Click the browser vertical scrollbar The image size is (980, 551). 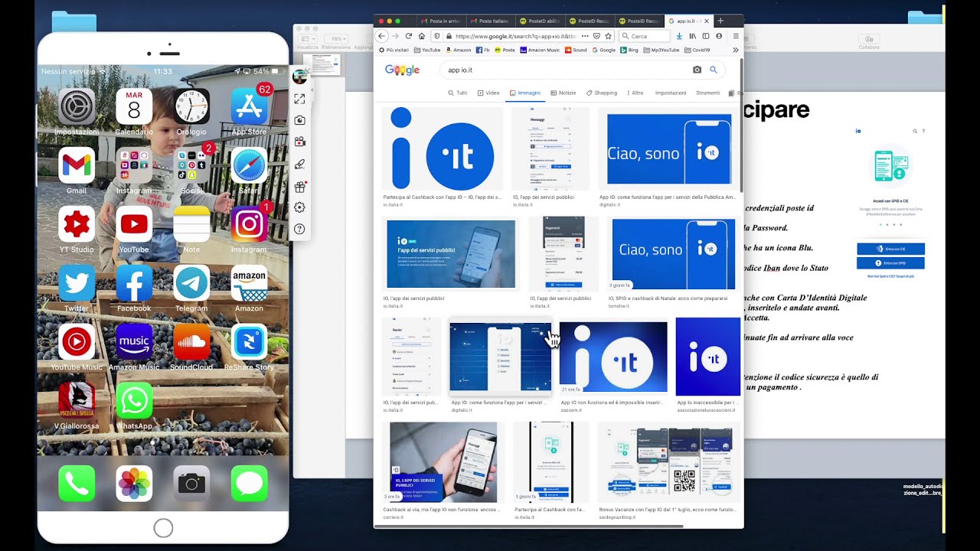pyautogui.click(x=741, y=126)
